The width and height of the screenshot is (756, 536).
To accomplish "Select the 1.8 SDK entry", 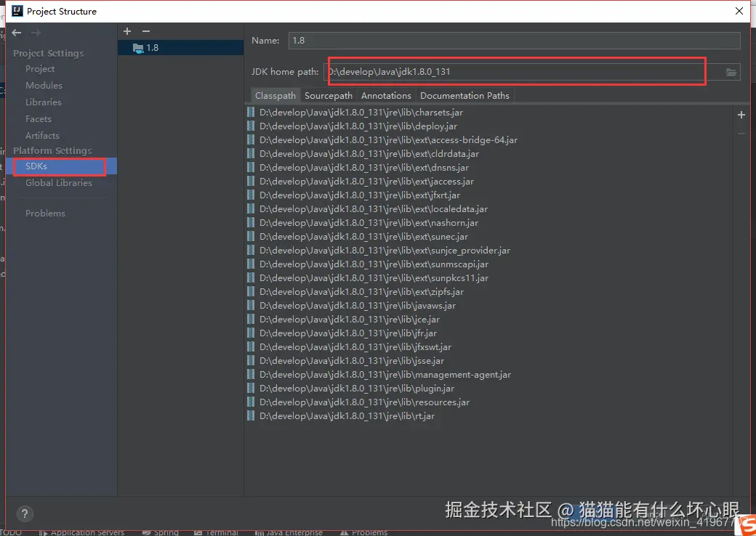I will [181, 48].
